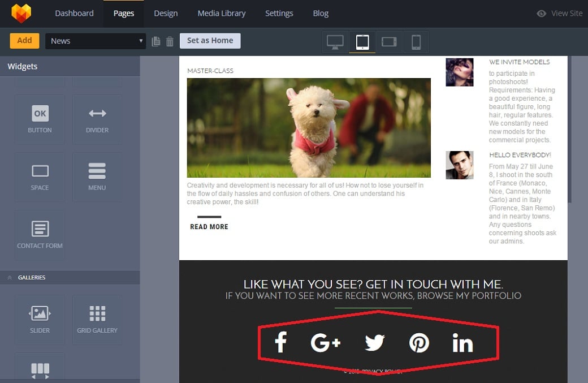The width and height of the screenshot is (588, 383).
Task: Select the Contact Form widget
Action: coord(40,235)
